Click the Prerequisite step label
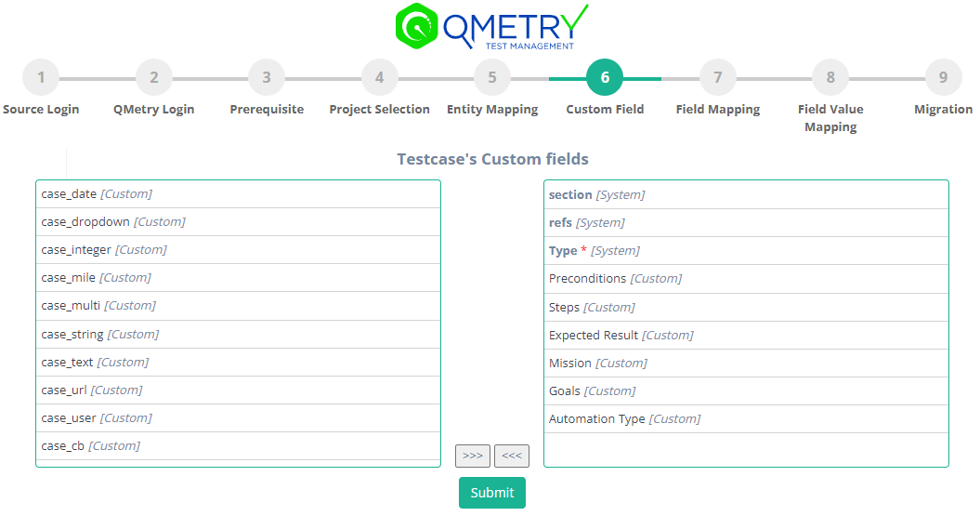The image size is (980, 516). click(267, 110)
